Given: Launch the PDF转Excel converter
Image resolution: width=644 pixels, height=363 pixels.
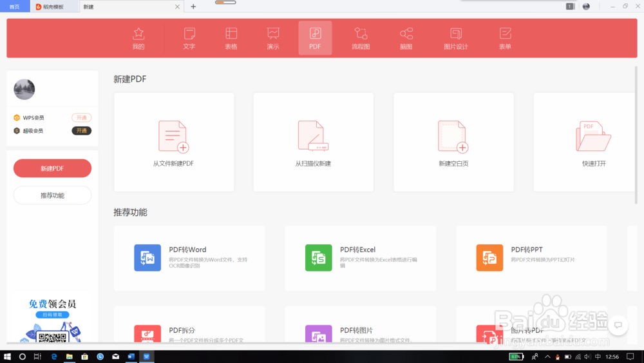Looking at the screenshot, I should coord(361,258).
